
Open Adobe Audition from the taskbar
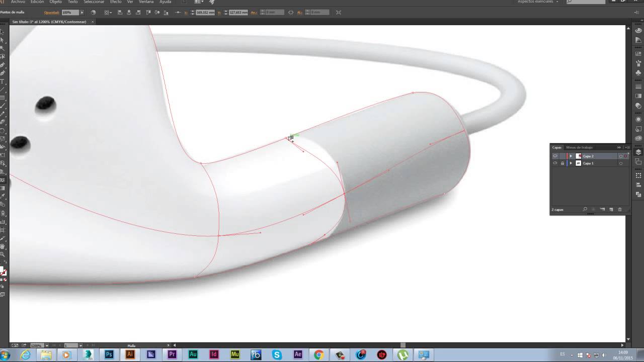pyautogui.click(x=193, y=355)
